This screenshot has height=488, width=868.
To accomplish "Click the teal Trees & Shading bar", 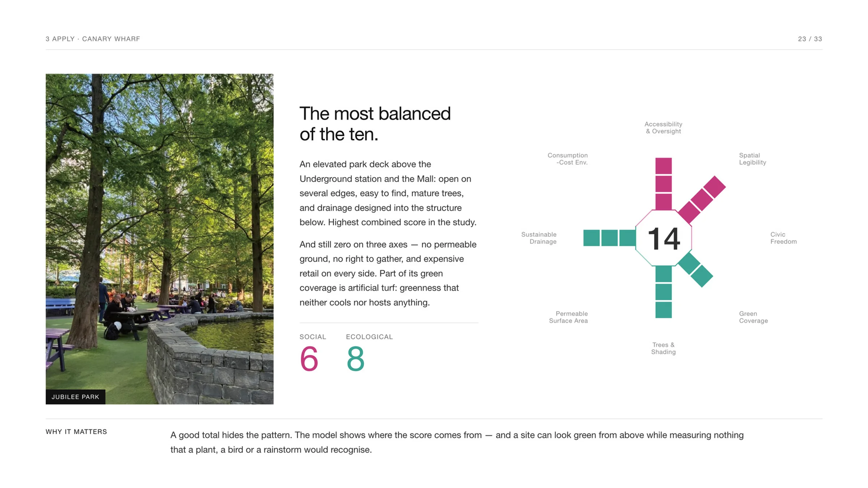I will pos(663,292).
